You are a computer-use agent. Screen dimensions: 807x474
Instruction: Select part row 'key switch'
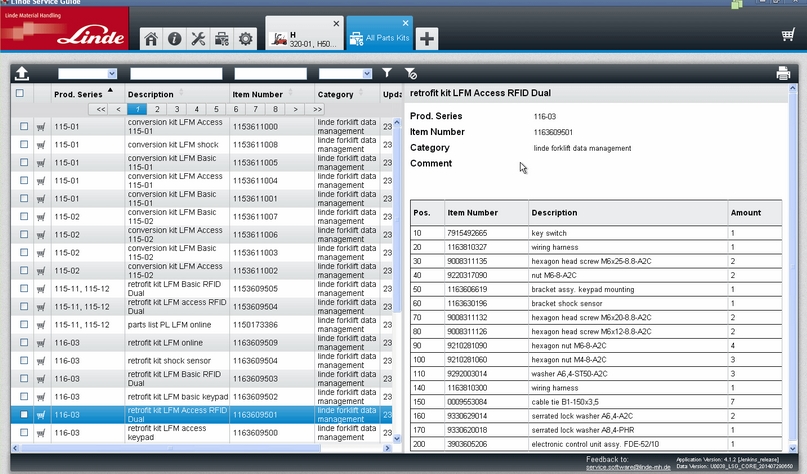click(x=596, y=233)
